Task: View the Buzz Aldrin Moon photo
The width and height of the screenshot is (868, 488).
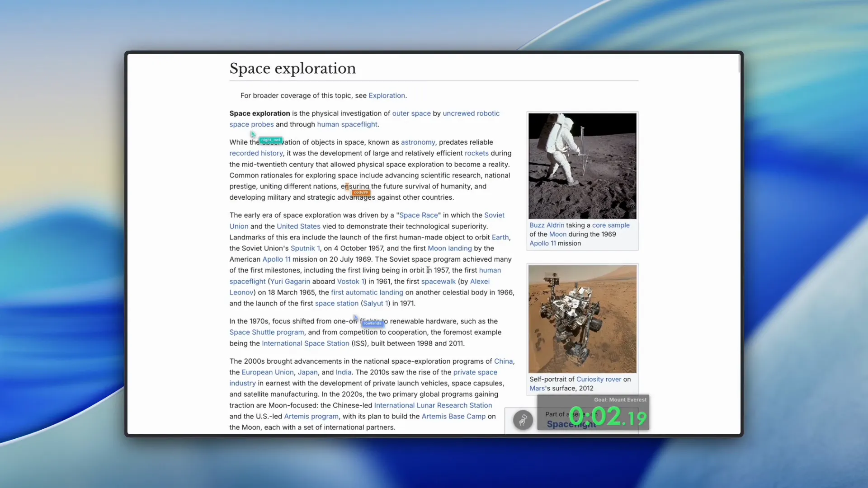Action: (x=582, y=166)
